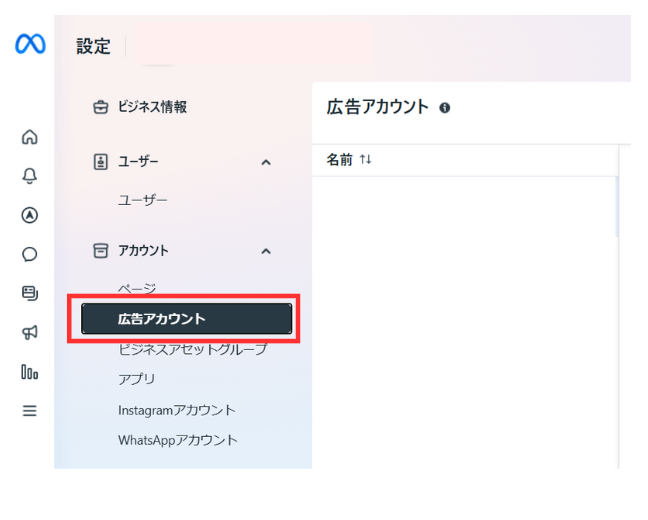Click the アカウント section header label
The height and width of the screenshot is (520, 648).
click(x=143, y=250)
